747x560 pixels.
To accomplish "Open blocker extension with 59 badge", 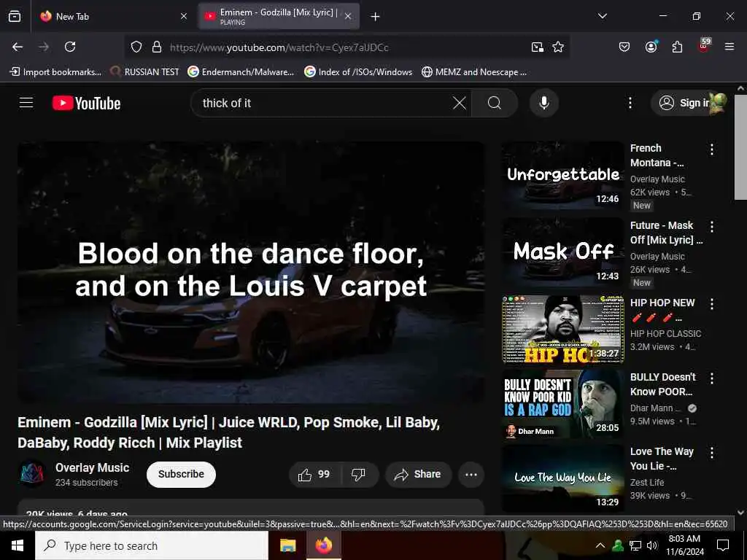I will tap(704, 46).
